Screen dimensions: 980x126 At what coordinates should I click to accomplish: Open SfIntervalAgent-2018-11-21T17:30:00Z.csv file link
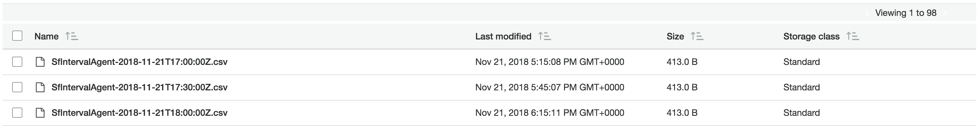pos(139,87)
